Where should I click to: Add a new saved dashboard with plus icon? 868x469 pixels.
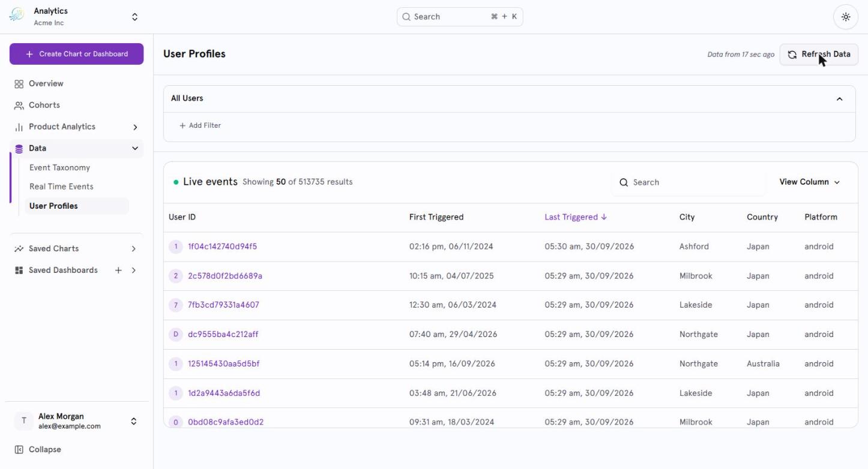tap(118, 270)
